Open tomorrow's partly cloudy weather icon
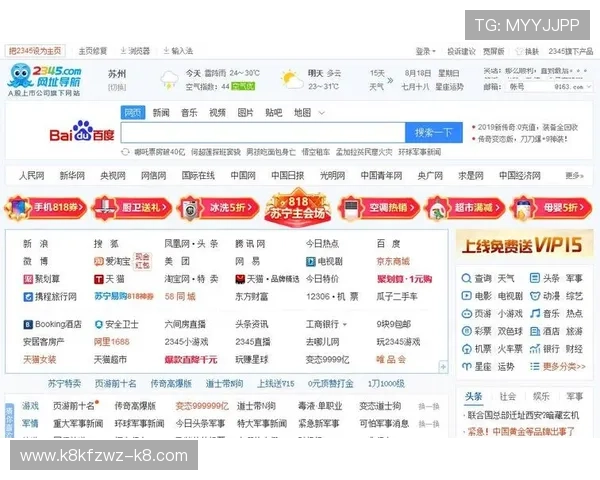 pyautogui.click(x=292, y=80)
